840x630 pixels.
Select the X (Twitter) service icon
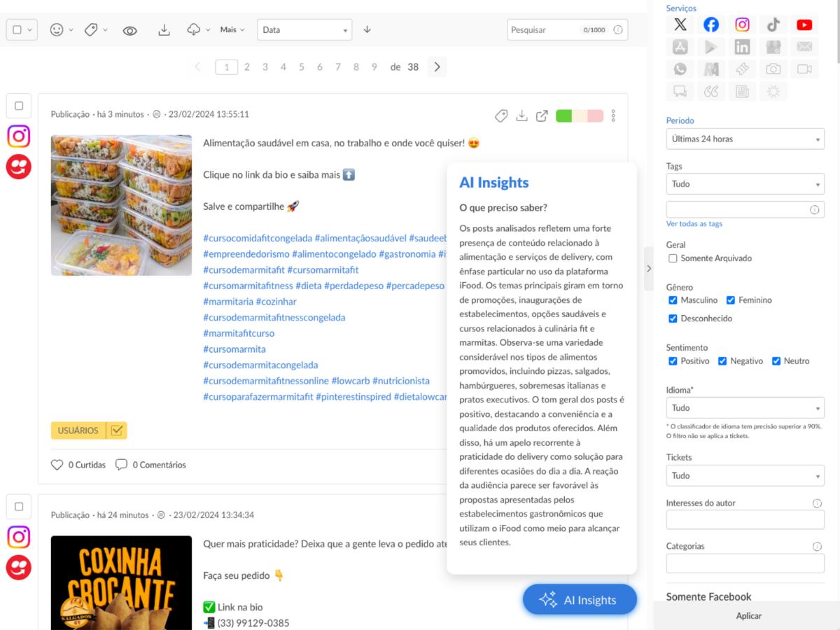coord(680,25)
